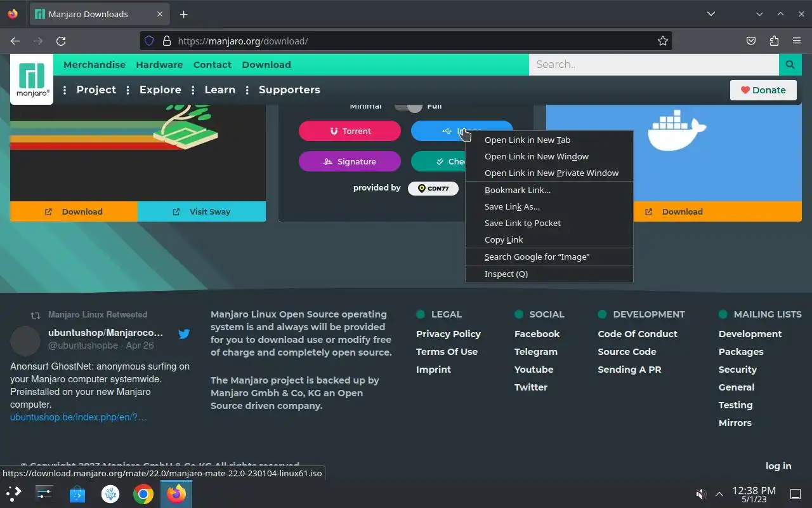Expand the Supporters menu

pyautogui.click(x=289, y=90)
